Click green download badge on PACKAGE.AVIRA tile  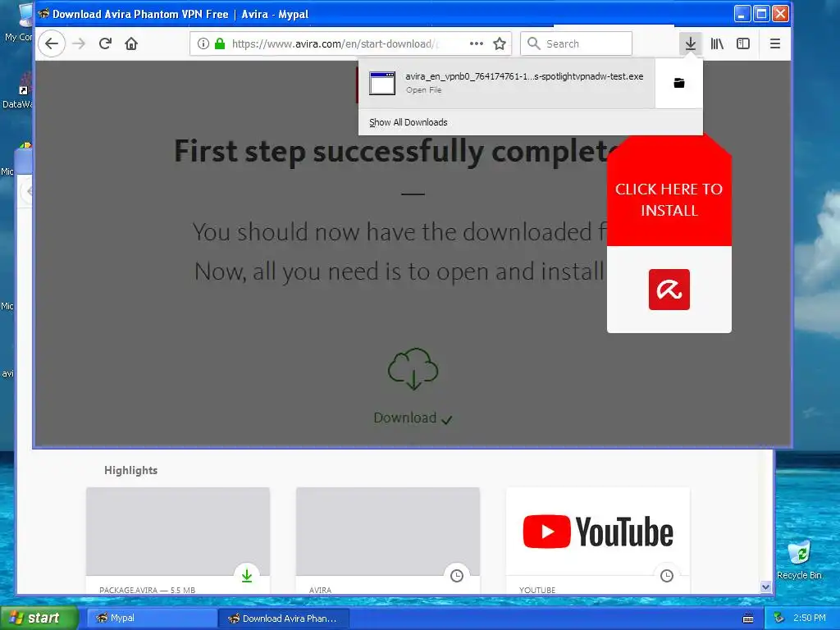click(x=246, y=576)
